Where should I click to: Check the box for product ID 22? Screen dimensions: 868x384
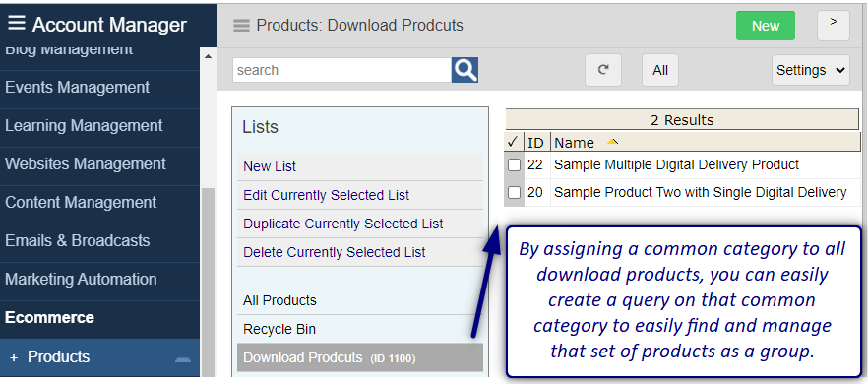click(x=515, y=164)
